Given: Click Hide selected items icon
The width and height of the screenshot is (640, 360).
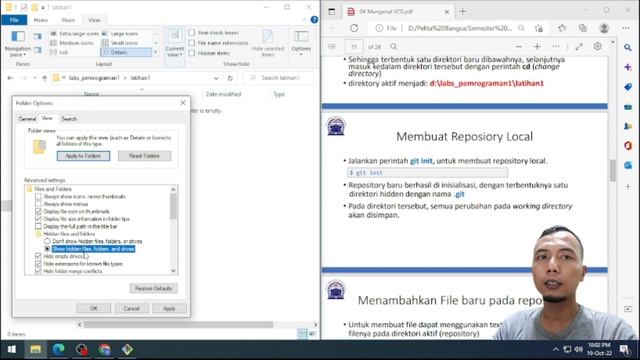Looking at the screenshot, I should pos(268,43).
